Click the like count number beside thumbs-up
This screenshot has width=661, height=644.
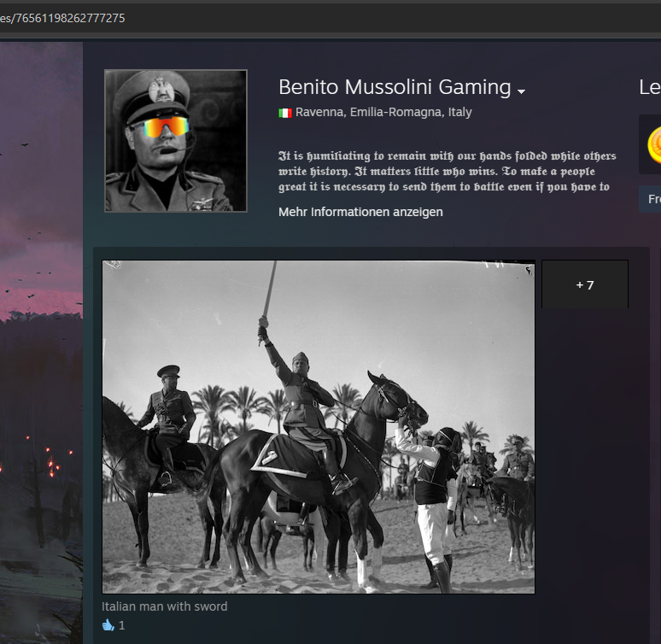pyautogui.click(x=122, y=625)
